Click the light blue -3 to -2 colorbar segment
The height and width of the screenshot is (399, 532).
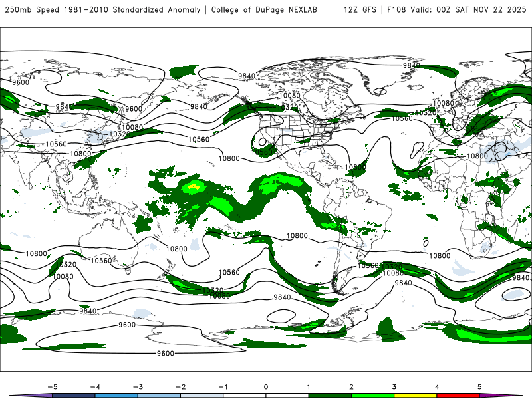pos(159,396)
